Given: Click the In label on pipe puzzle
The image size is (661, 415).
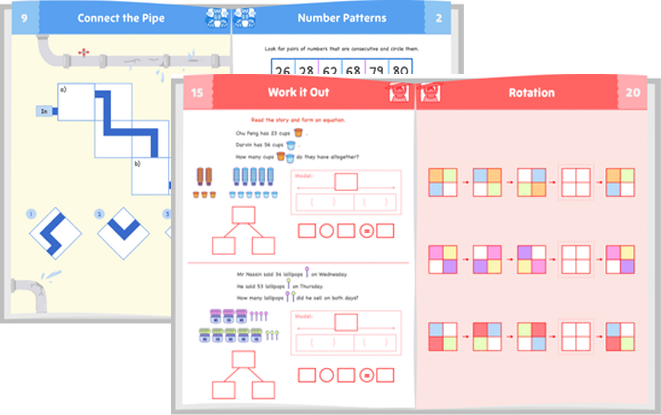Looking at the screenshot, I should point(44,111).
